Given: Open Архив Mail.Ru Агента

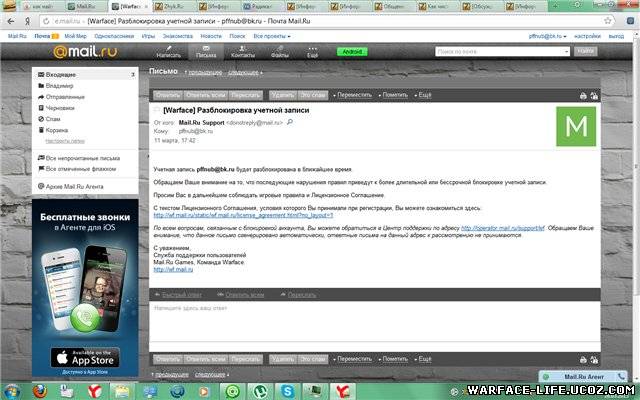Looking at the screenshot, I should pos(71,186).
